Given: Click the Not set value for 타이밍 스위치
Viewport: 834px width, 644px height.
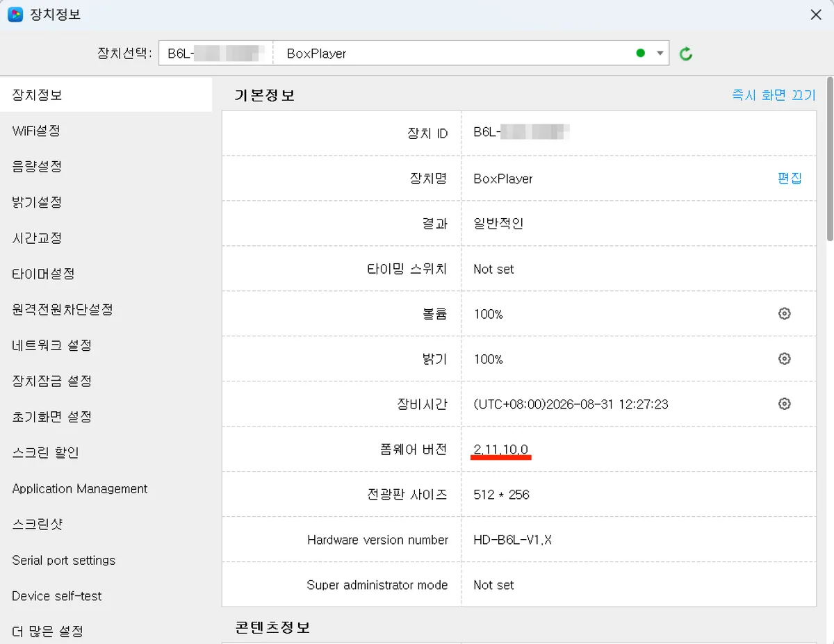Looking at the screenshot, I should click(493, 269).
